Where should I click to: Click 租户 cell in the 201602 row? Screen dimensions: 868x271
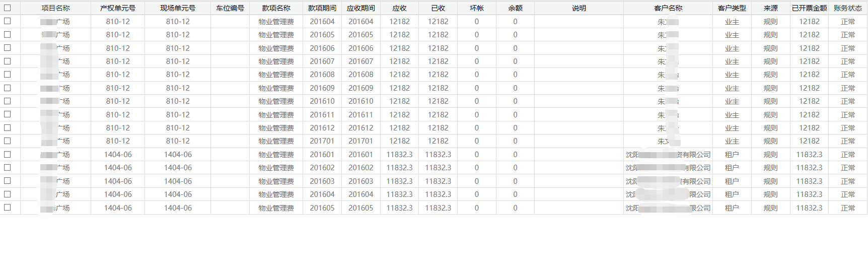732,168
